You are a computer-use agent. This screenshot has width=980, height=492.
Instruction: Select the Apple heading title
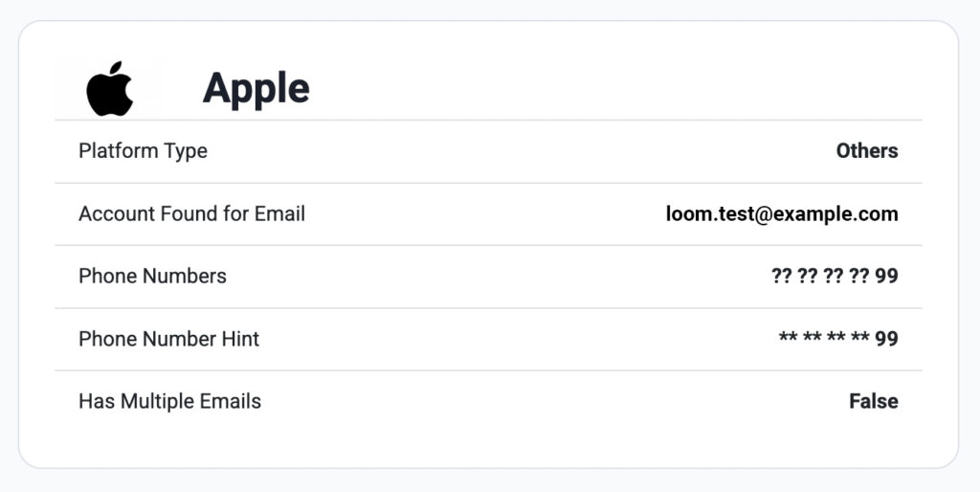256,88
